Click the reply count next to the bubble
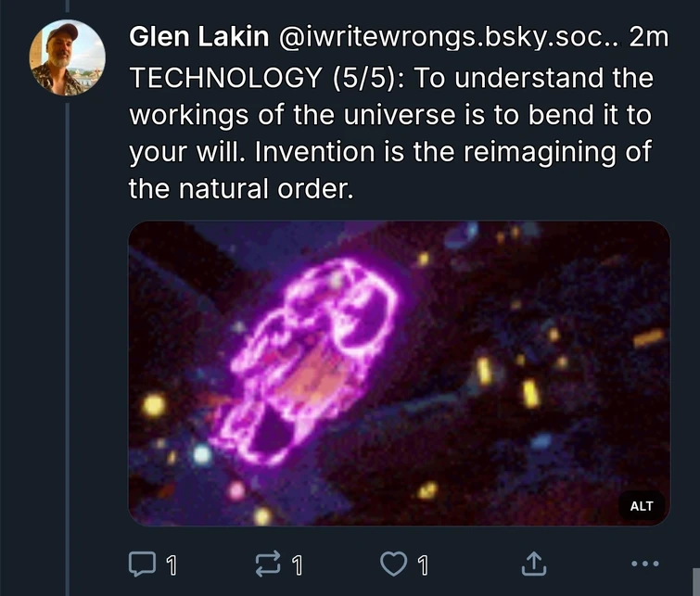Screen dimensions: 700x596 [x=172, y=563]
